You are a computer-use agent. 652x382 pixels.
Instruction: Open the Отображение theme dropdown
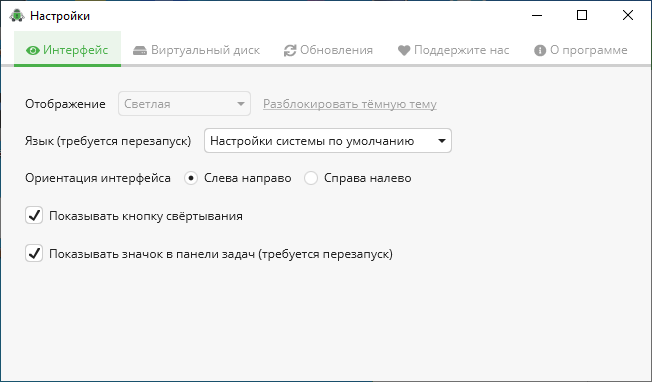(x=184, y=104)
